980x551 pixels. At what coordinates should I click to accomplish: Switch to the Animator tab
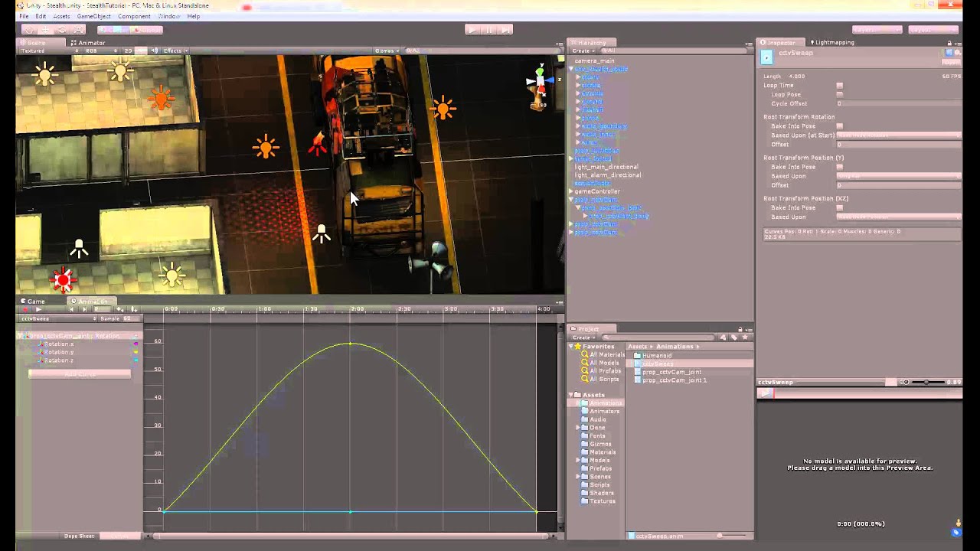(x=88, y=43)
